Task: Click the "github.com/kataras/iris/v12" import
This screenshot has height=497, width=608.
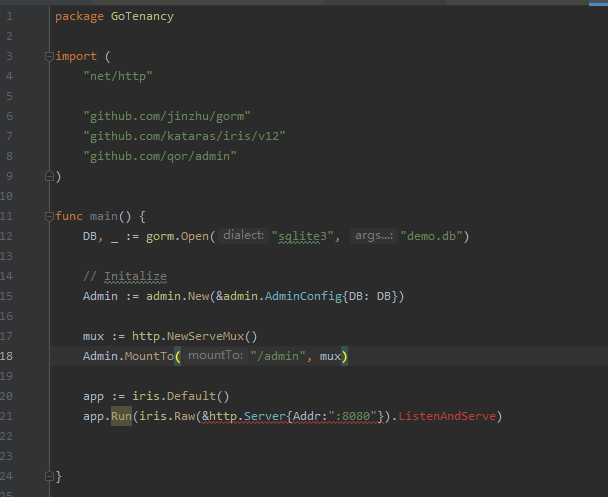Action: pyautogui.click(x=184, y=136)
